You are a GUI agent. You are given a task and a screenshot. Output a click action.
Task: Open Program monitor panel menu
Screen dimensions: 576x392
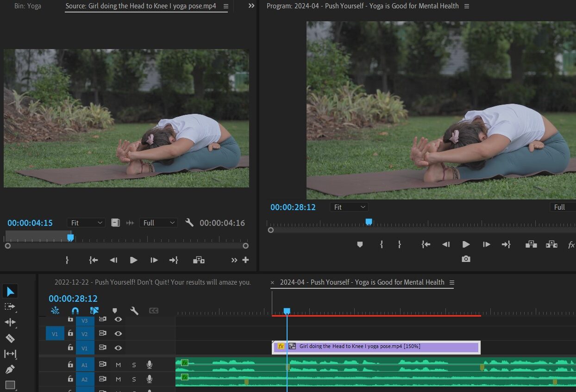coord(467,6)
